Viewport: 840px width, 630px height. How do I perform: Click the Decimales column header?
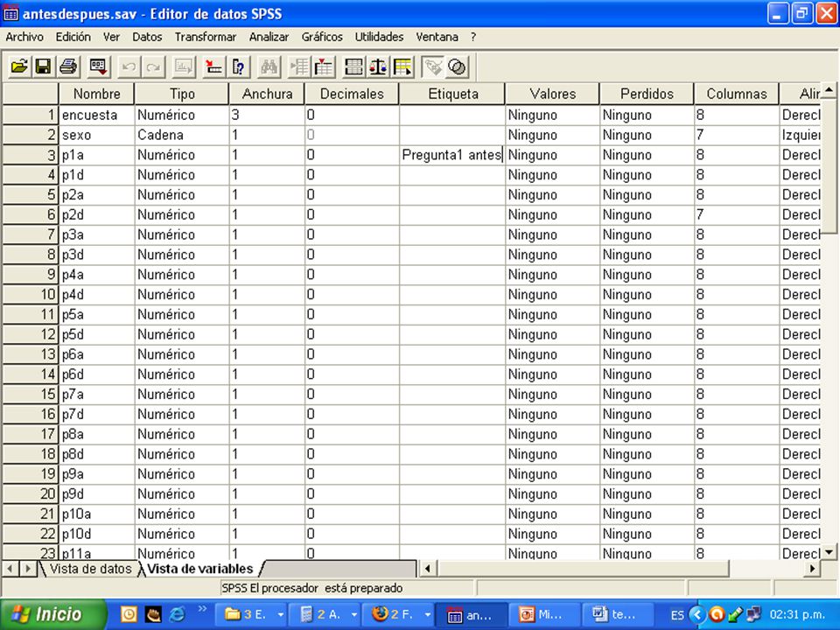(x=352, y=94)
